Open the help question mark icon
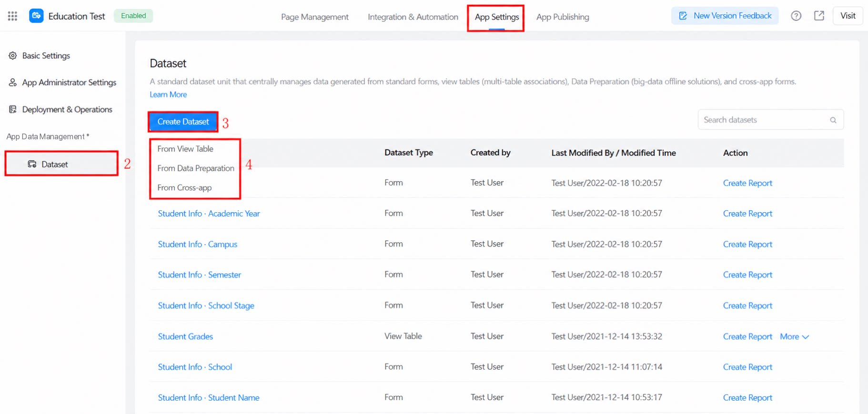This screenshot has height=414, width=868. [x=796, y=16]
